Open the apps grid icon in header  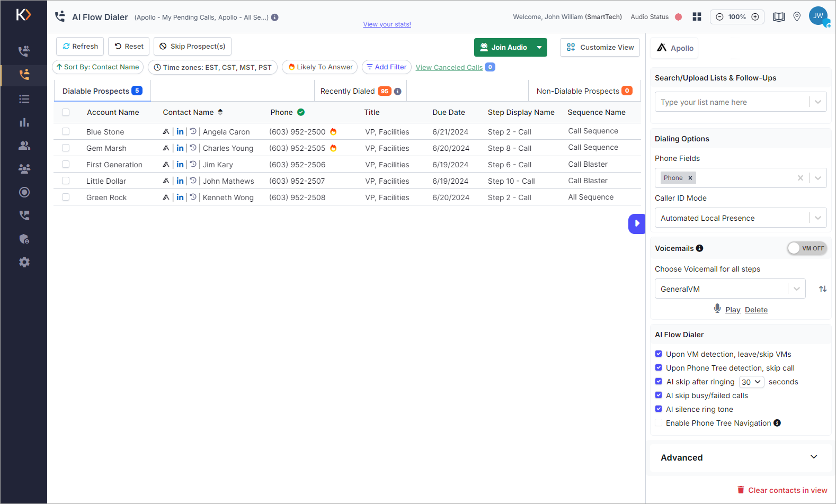(x=697, y=17)
